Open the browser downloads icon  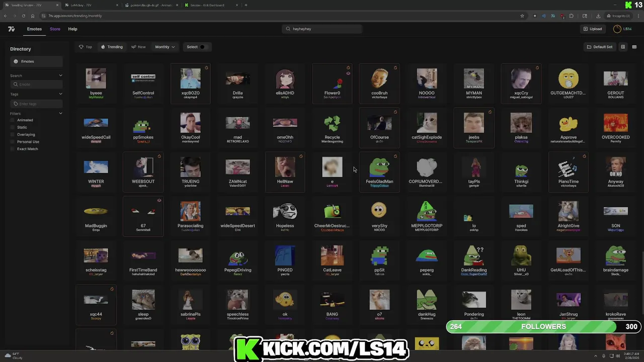(598, 16)
